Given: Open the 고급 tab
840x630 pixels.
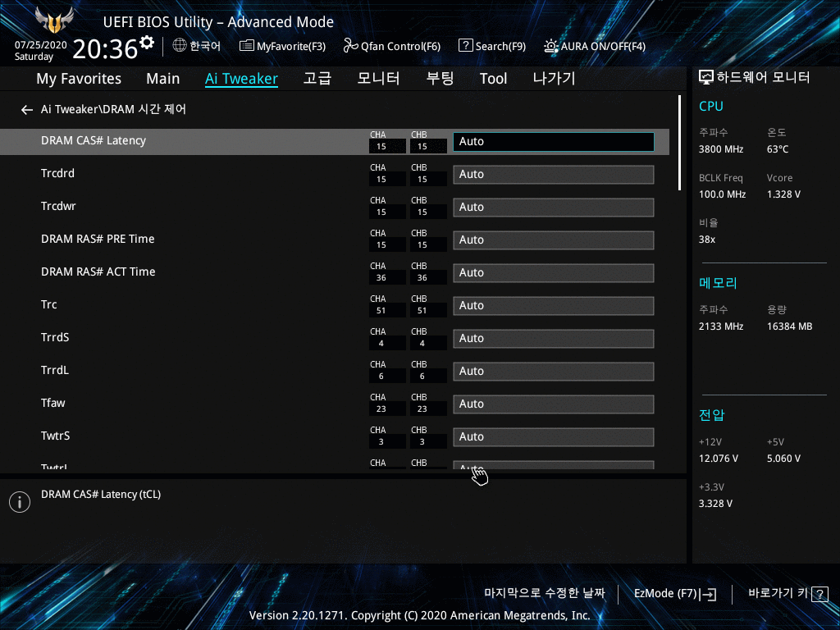Looking at the screenshot, I should click(317, 78).
